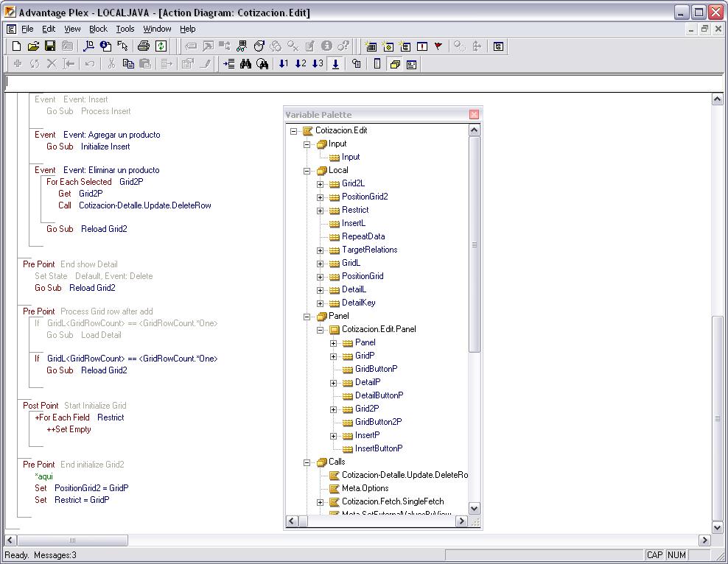Click the action diagram horizontal scrollbar thumb

coord(72,540)
